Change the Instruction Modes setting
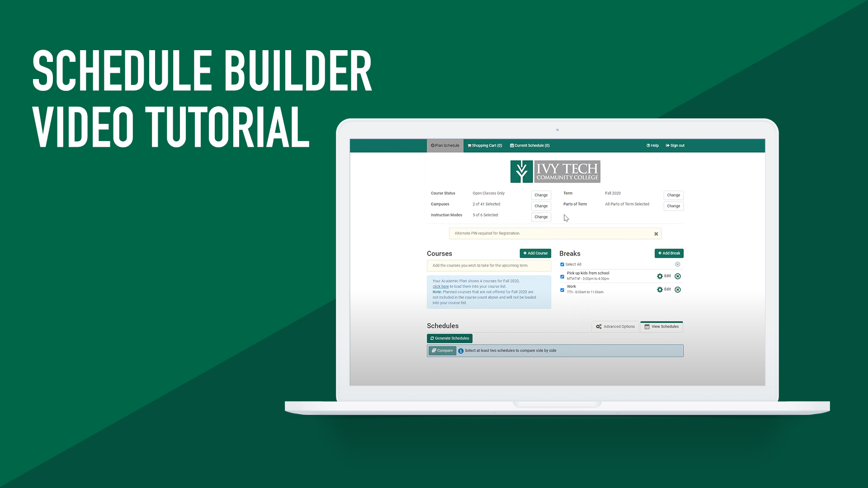Image resolution: width=868 pixels, height=488 pixels. (540, 216)
